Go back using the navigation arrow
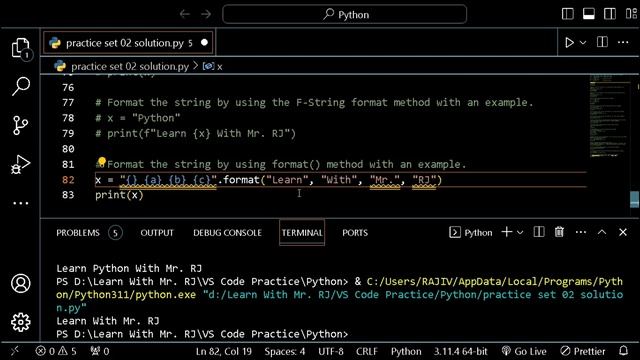The width and height of the screenshot is (640, 360). 184,15
